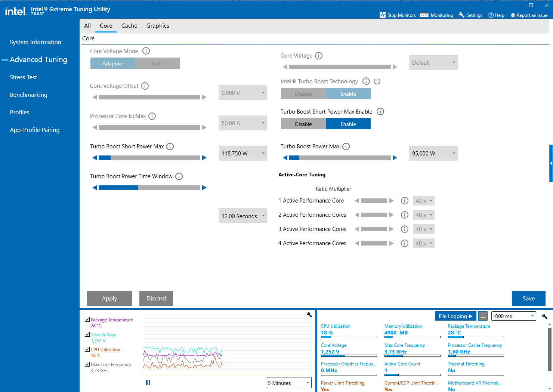Expand the 12,00 Seconds time window dropdown
The image size is (553, 392).
[243, 216]
